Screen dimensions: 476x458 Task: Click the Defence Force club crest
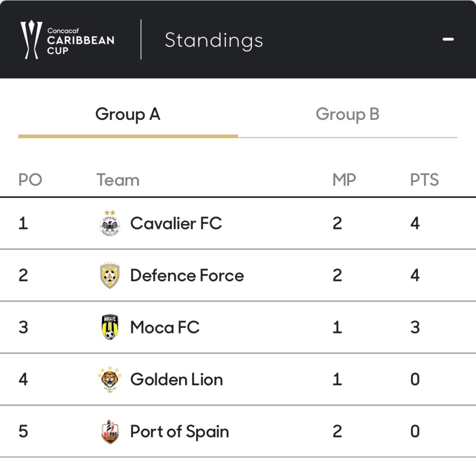[110, 275]
